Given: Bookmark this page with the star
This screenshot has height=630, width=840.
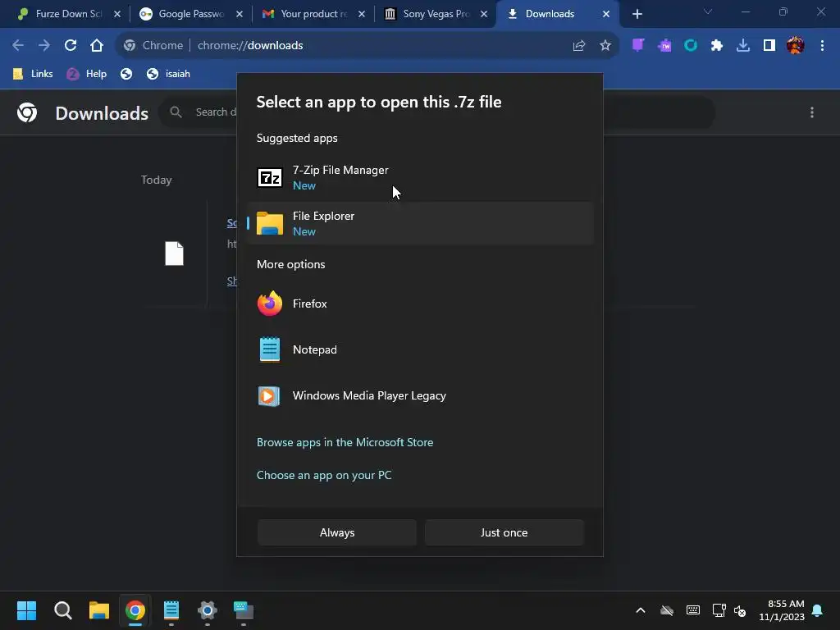Looking at the screenshot, I should click(x=605, y=46).
